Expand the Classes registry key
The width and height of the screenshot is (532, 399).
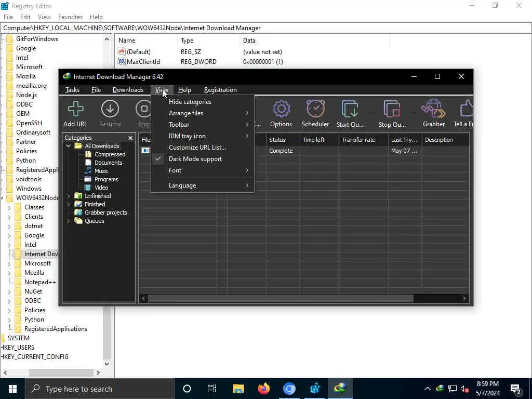tap(9, 207)
